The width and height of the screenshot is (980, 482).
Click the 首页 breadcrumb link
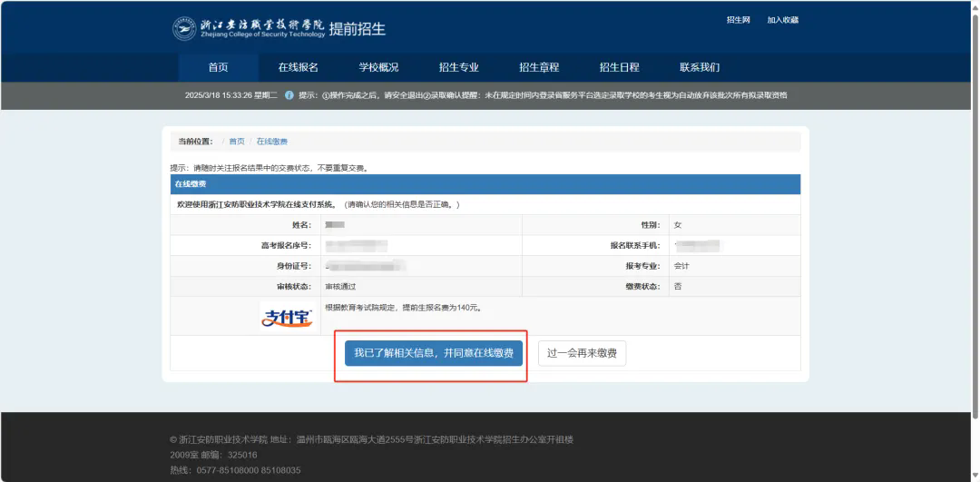(x=237, y=142)
